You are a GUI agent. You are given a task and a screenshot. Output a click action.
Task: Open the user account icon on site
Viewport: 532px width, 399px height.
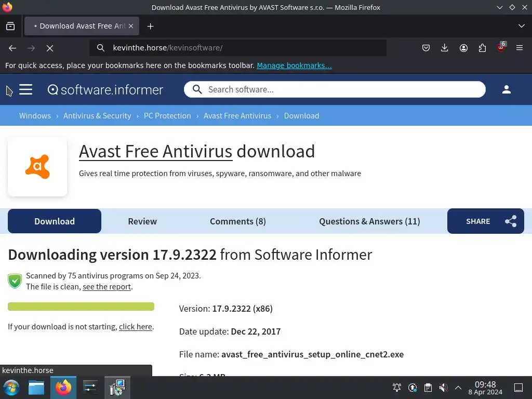click(507, 89)
